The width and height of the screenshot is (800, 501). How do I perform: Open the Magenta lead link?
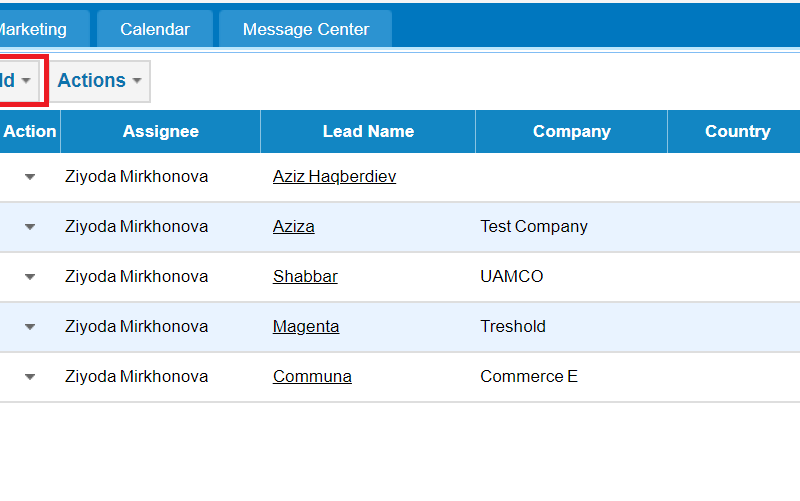pos(306,327)
